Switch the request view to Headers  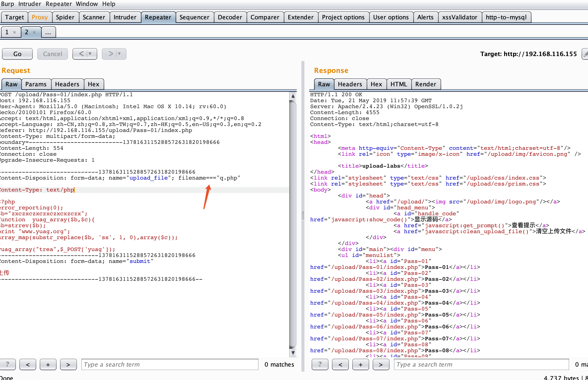coord(67,84)
